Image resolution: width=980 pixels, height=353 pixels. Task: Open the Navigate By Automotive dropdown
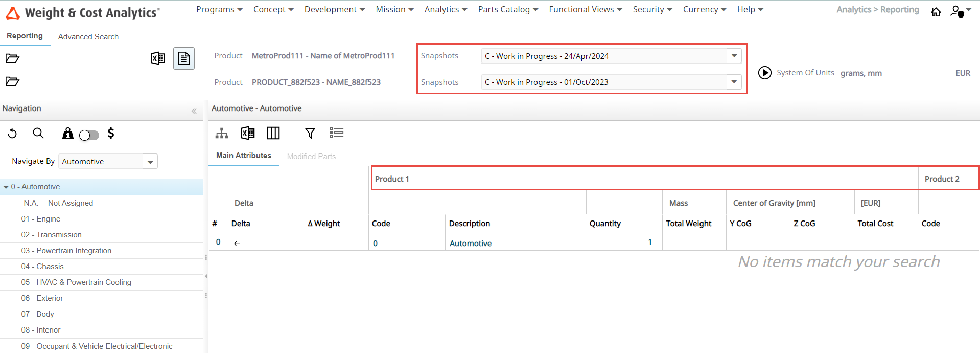click(150, 162)
